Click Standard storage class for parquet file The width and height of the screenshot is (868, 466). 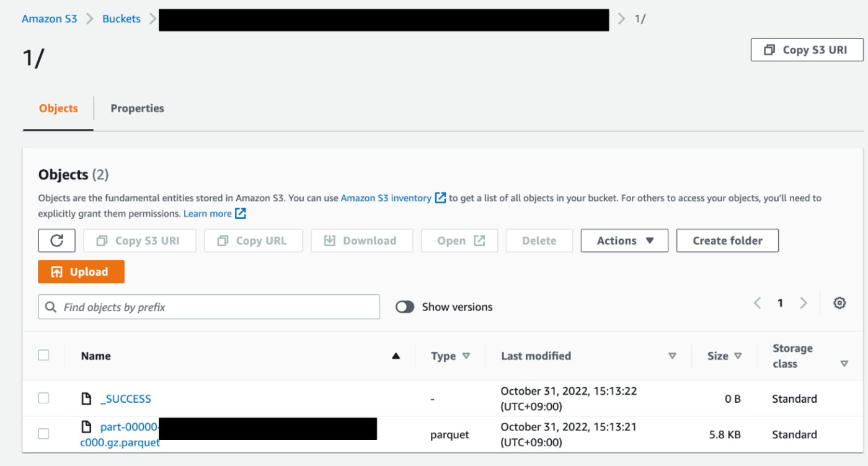point(794,434)
